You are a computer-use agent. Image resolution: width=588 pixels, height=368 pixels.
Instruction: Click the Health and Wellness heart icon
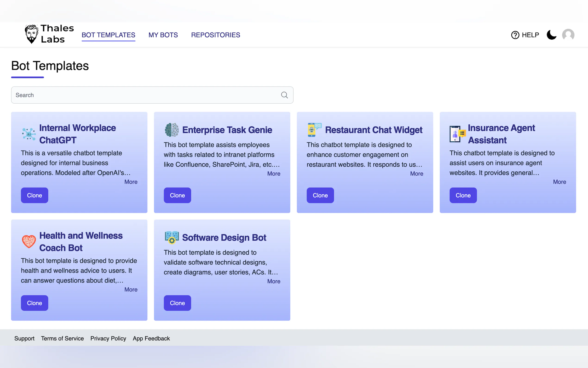click(29, 241)
